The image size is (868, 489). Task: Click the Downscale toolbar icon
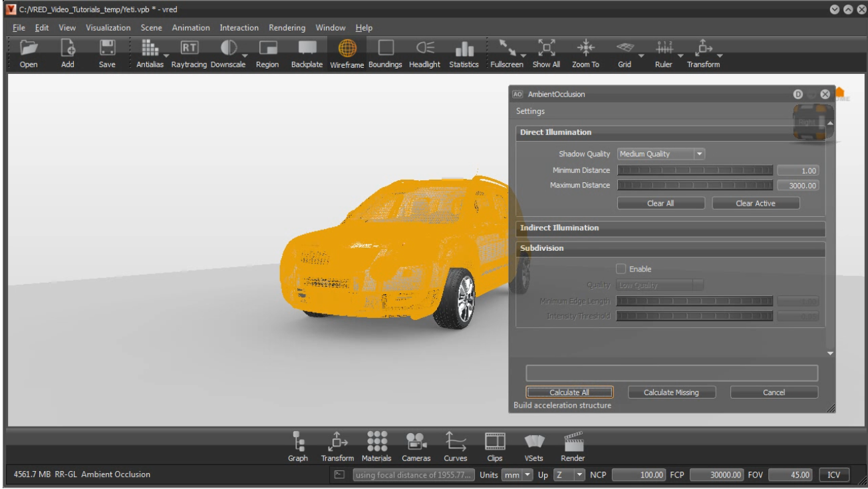coord(228,48)
